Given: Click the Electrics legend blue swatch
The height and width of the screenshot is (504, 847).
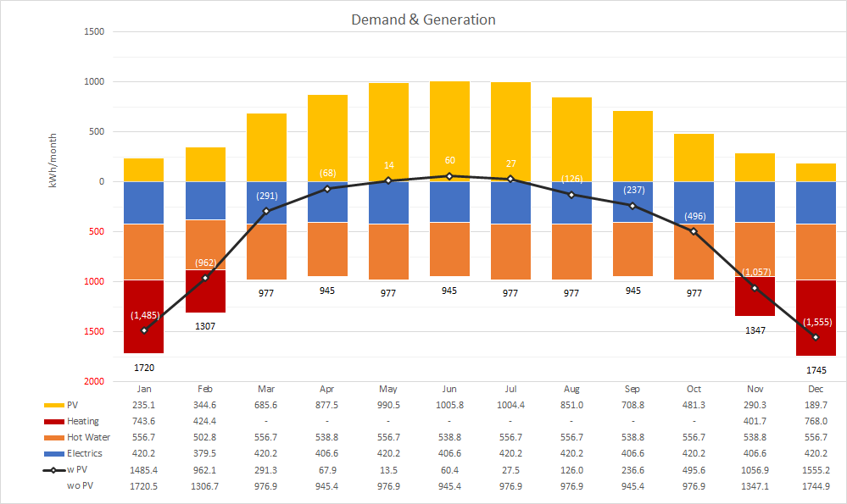Looking at the screenshot, I should click(54, 454).
